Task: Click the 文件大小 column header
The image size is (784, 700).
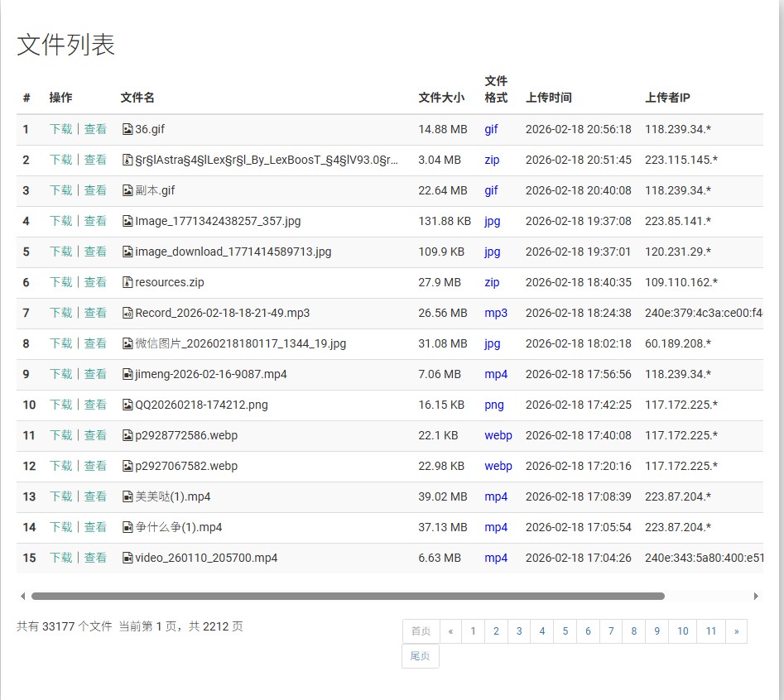Action: 441,98
